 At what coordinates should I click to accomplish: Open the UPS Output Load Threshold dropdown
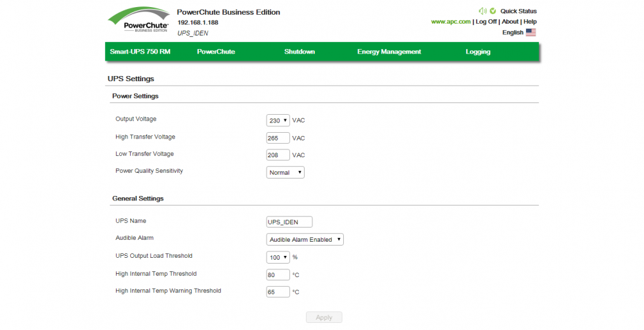(x=278, y=257)
